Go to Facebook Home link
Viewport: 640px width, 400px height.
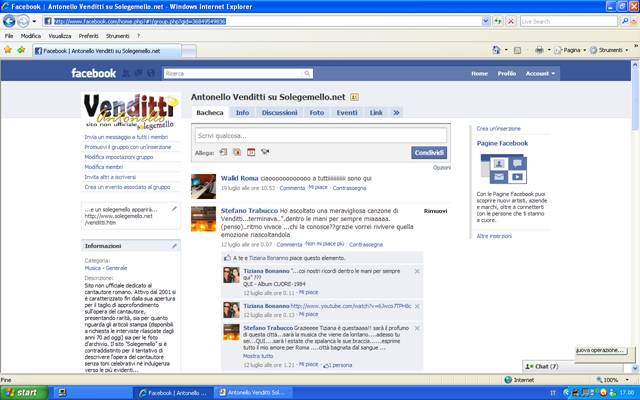point(480,73)
